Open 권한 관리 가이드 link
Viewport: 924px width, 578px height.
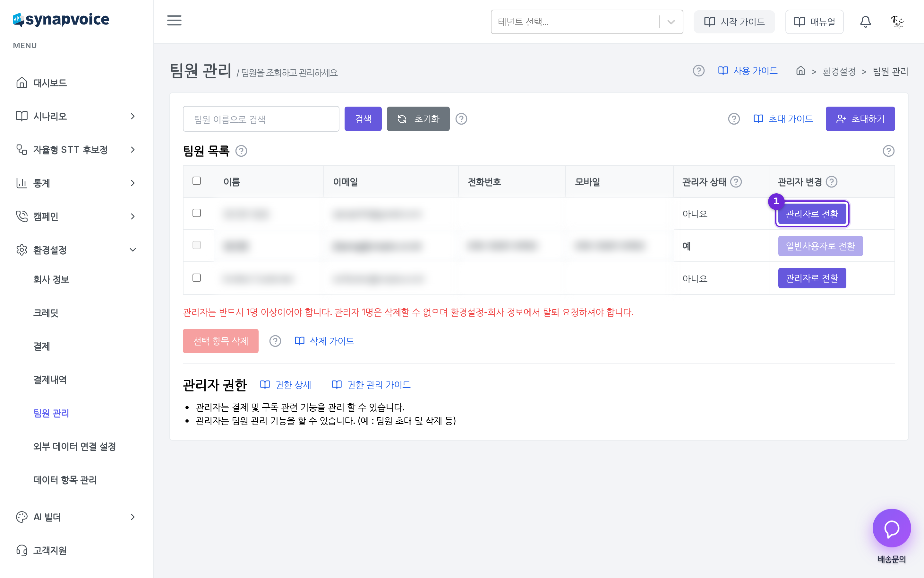(x=371, y=385)
